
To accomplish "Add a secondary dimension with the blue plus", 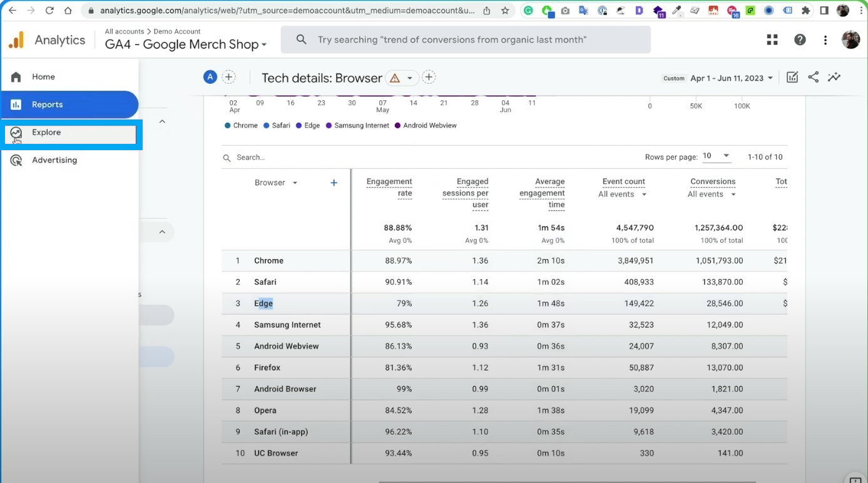I will [x=334, y=183].
